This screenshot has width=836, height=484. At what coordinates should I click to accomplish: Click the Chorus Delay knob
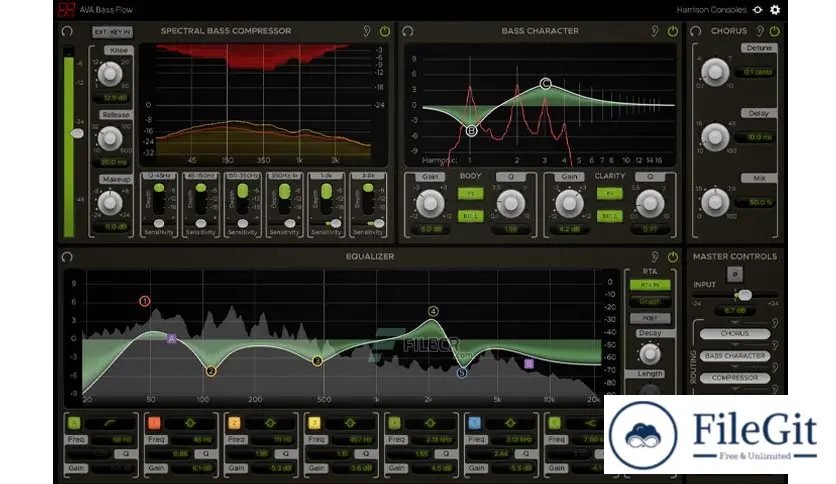point(715,137)
